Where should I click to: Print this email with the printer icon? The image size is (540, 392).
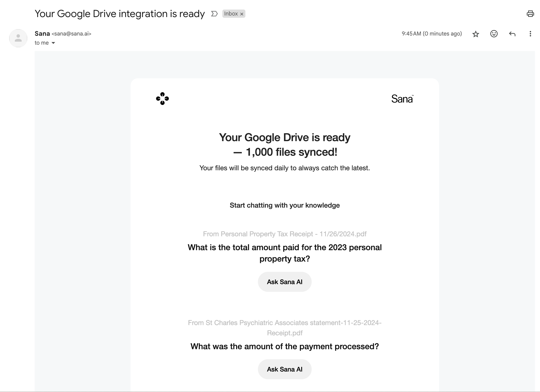[x=530, y=14]
